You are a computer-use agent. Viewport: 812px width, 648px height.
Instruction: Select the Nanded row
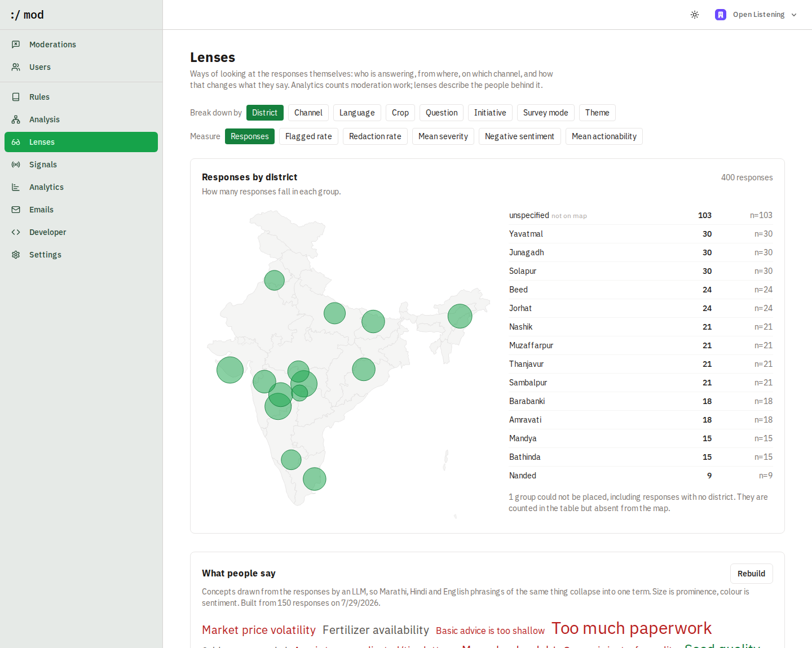click(x=641, y=476)
